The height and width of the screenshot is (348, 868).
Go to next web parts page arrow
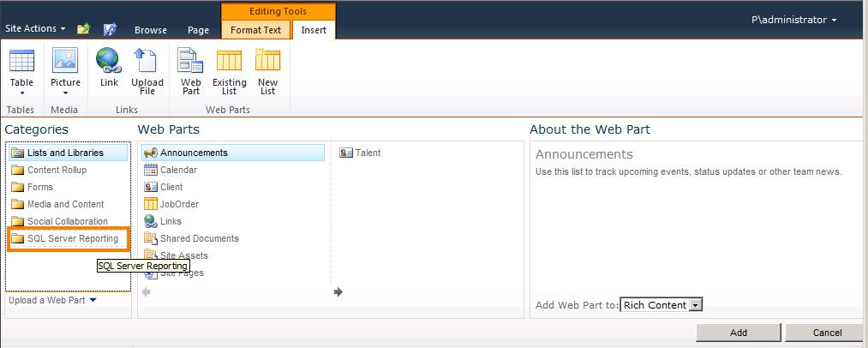coord(338,292)
